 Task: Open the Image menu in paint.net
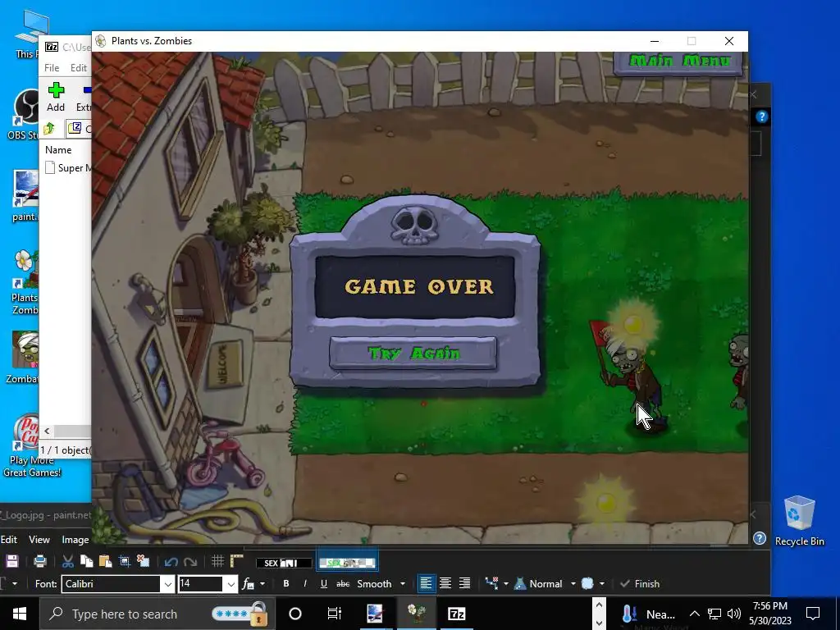click(x=75, y=540)
